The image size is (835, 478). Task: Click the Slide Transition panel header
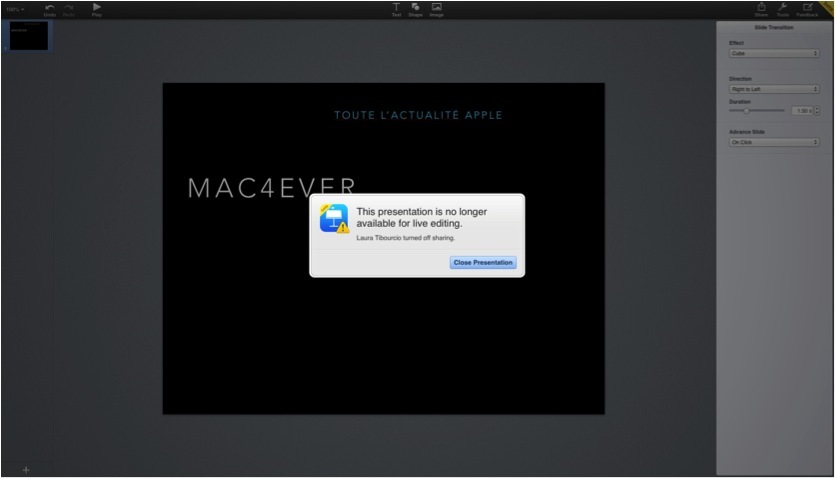tap(774, 27)
